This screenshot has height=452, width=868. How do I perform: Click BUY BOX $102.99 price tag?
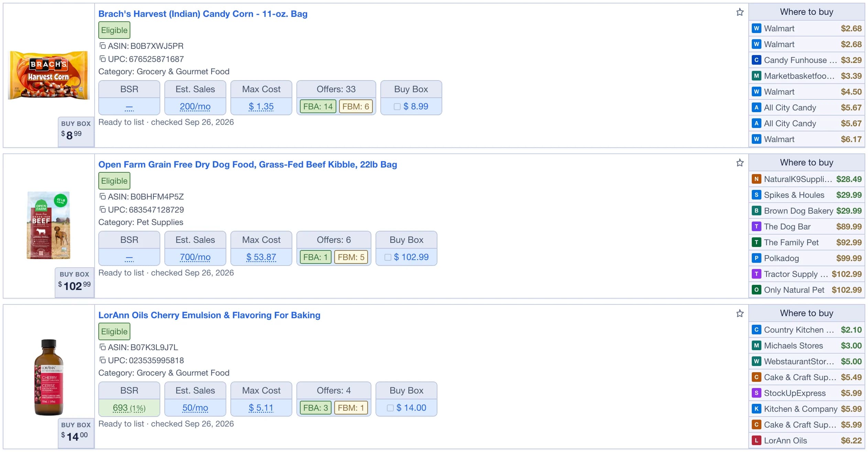pyautogui.click(x=74, y=282)
